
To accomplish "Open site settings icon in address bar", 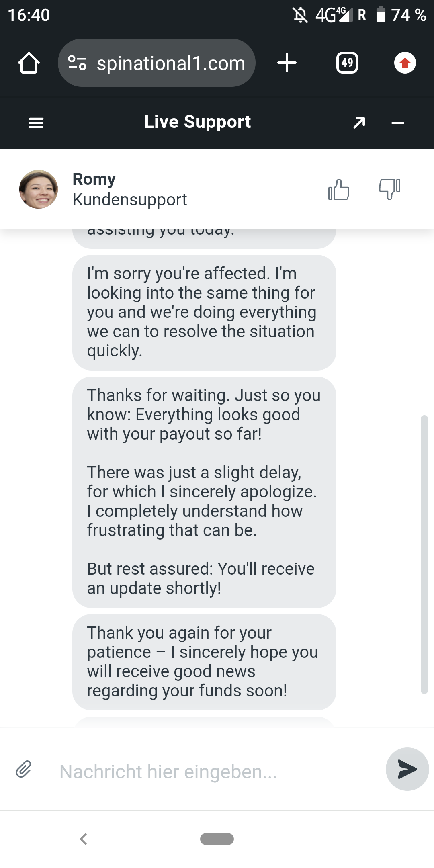I will click(x=77, y=63).
